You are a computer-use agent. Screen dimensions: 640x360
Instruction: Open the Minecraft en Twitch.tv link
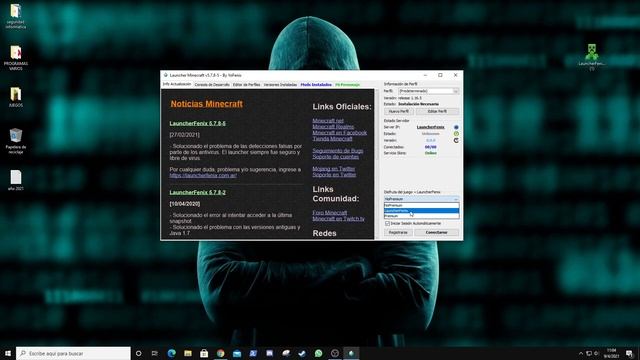point(338,219)
